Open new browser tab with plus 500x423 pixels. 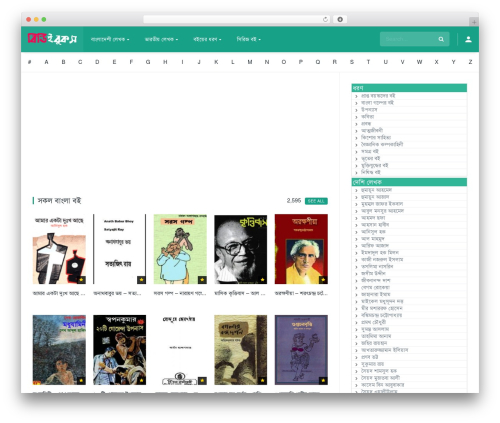(474, 22)
